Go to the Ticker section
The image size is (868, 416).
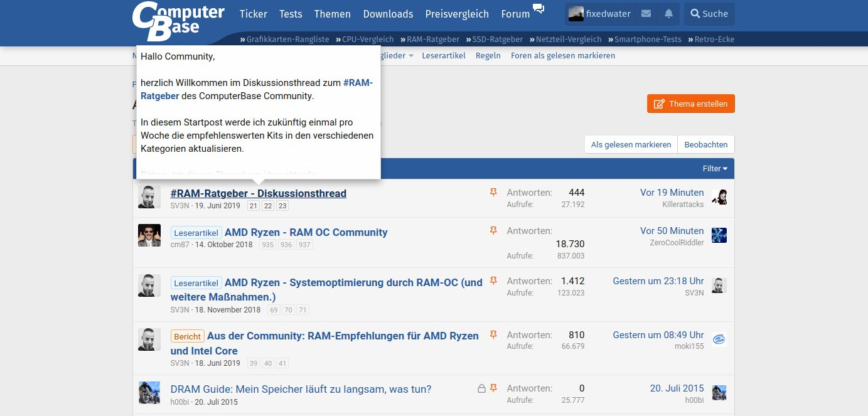click(x=254, y=14)
